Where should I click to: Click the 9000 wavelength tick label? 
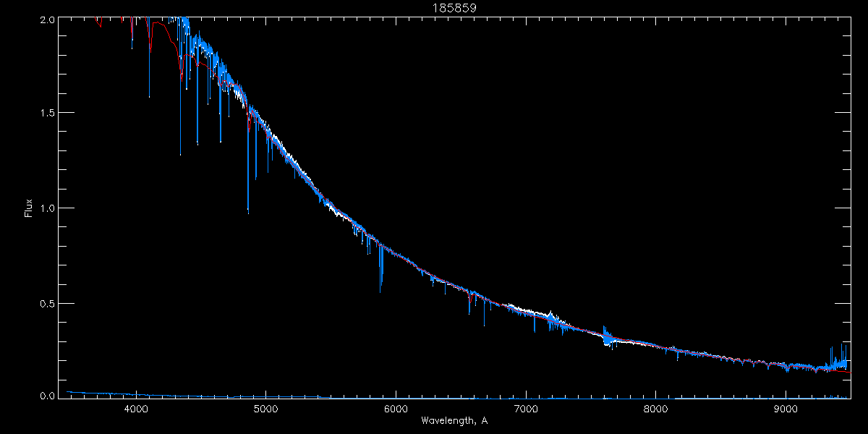tap(786, 409)
